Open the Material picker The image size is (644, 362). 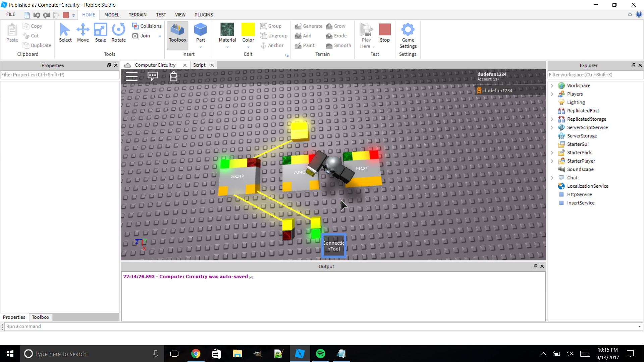[x=227, y=33]
